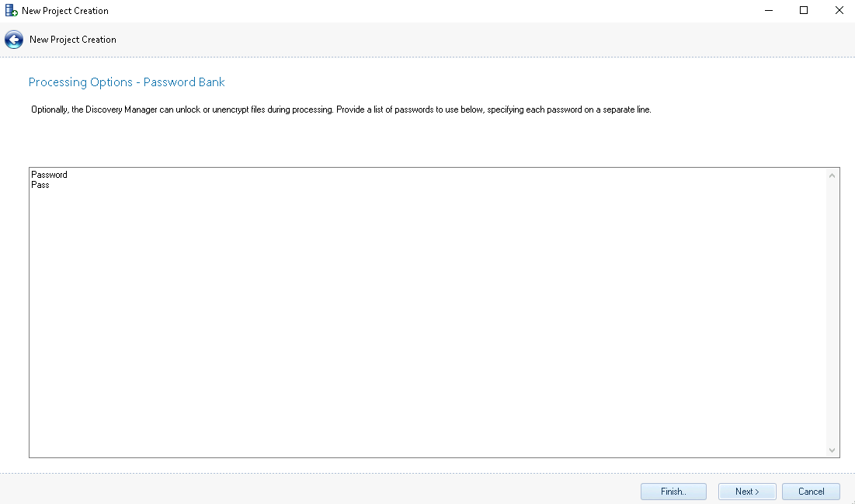Cancel the project creation wizard
This screenshot has width=855, height=504.
point(811,492)
